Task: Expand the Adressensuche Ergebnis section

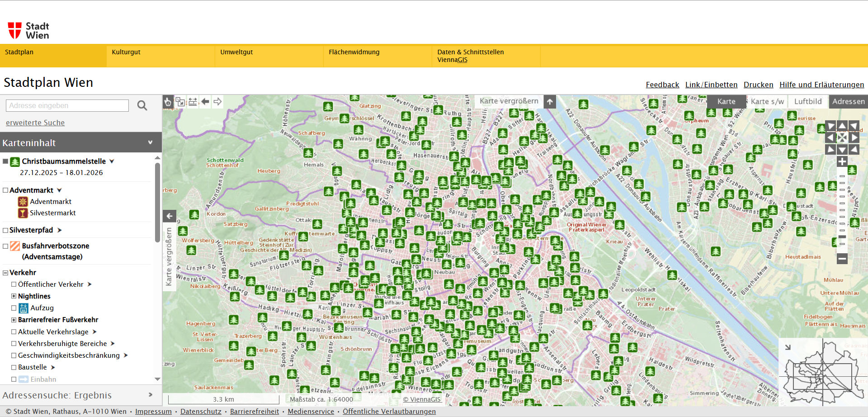Action: [150, 395]
